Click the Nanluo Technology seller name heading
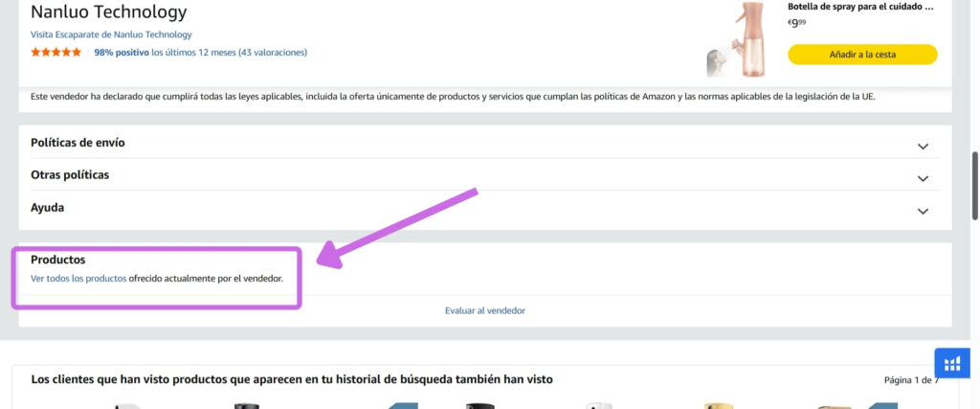 click(x=109, y=11)
